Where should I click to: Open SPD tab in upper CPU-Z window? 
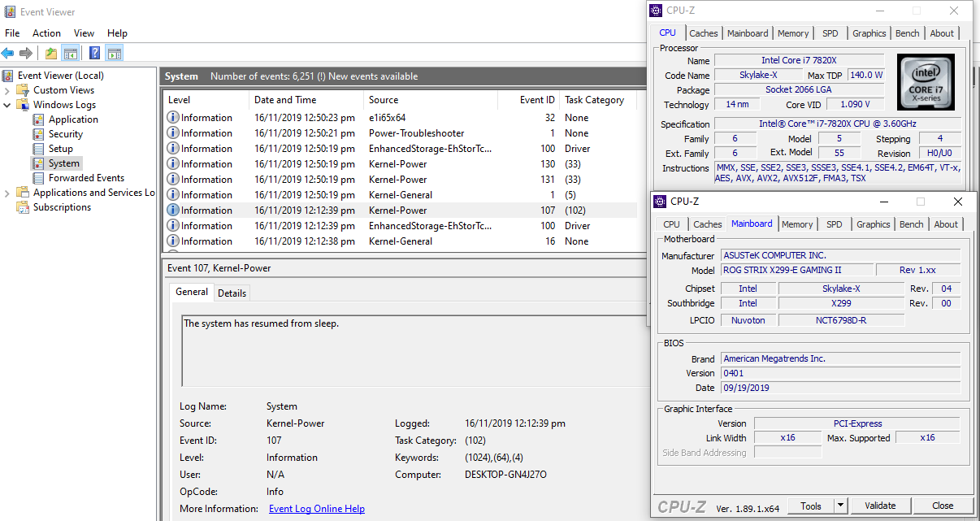point(830,33)
